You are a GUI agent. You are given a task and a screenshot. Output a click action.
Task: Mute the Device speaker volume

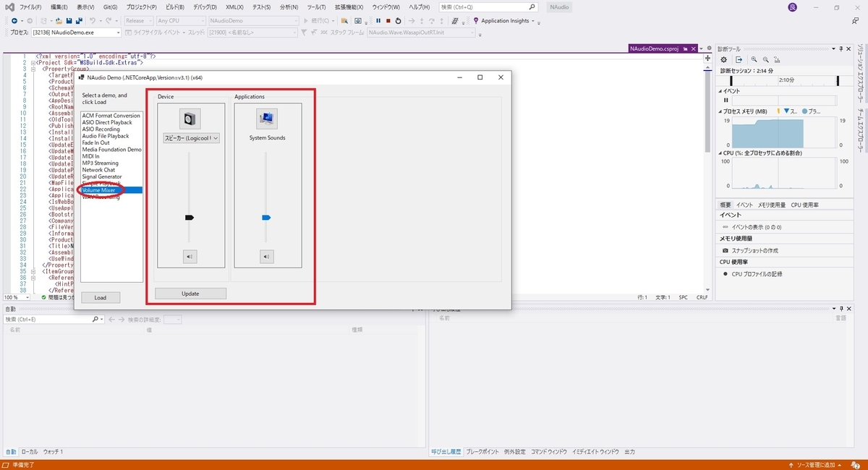pos(190,256)
